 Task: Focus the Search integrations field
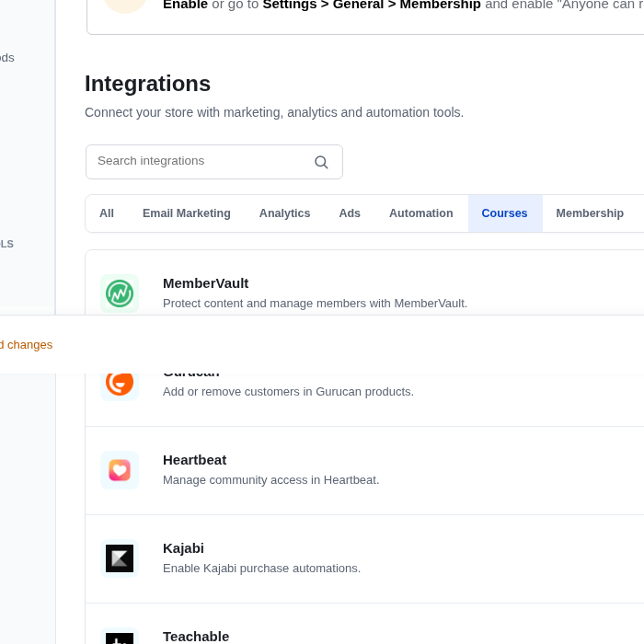[214, 162]
